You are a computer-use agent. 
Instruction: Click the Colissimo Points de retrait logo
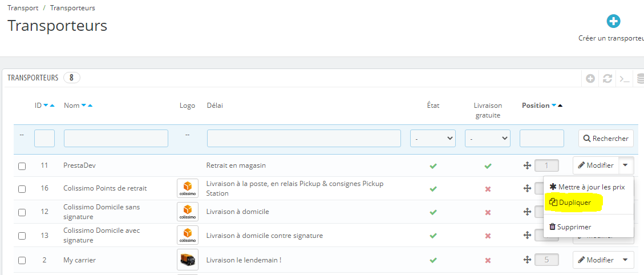tap(188, 188)
